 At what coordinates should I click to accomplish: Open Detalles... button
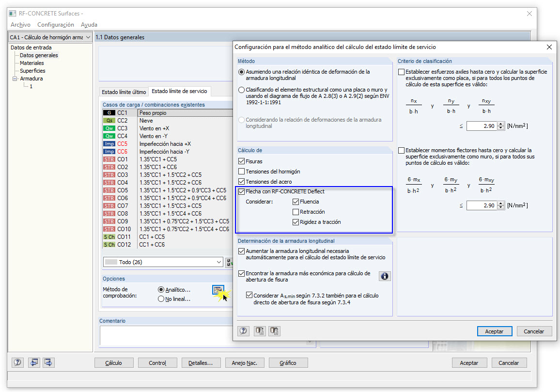[x=201, y=363]
